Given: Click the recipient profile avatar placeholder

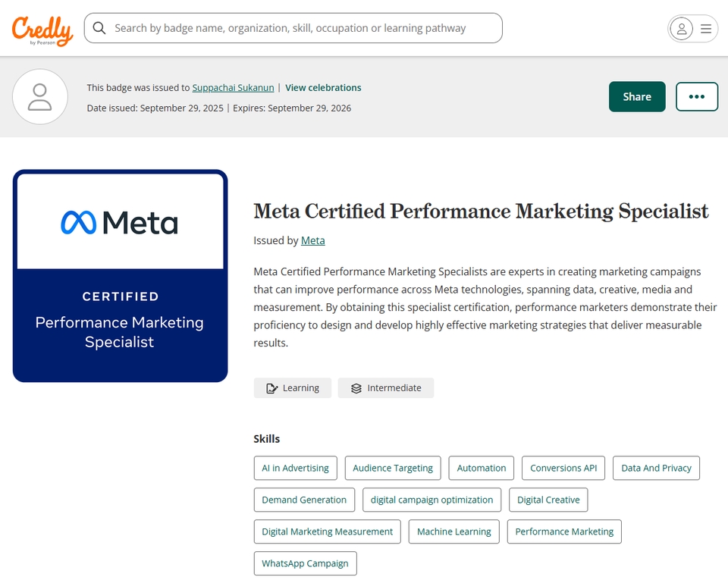Looking at the screenshot, I should tap(40, 97).
